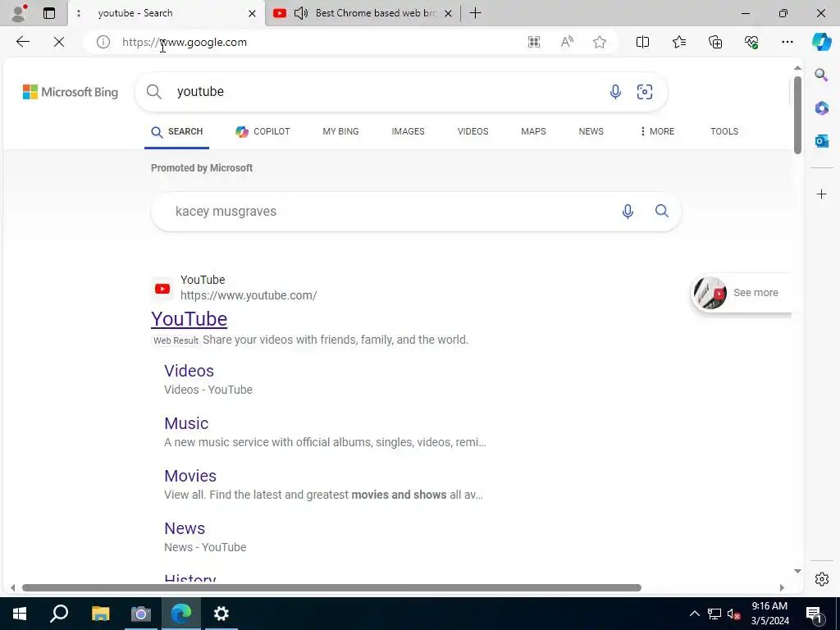Screen dimensions: 840x630
Task: Click the address bar URL
Action: point(185,42)
